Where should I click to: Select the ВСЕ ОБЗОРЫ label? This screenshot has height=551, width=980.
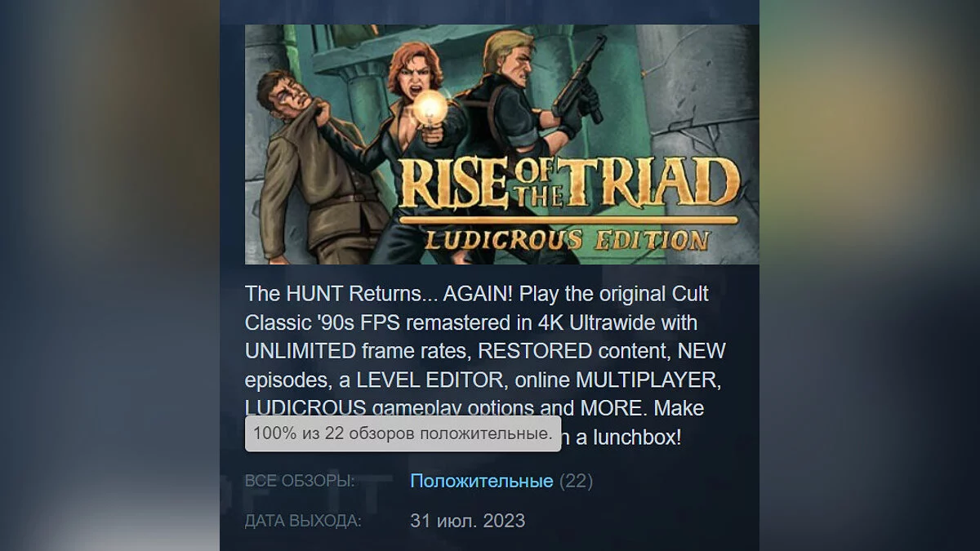coord(300,481)
